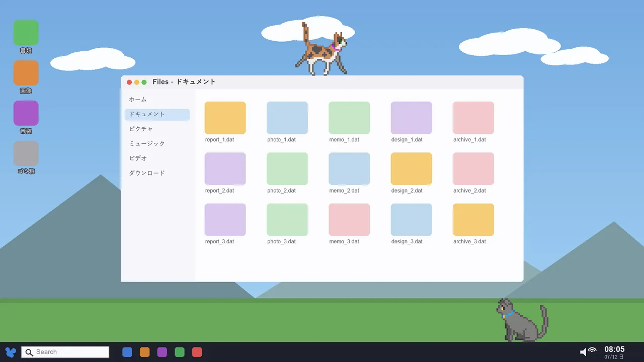Image resolution: width=644 pixels, height=362 pixels.
Task: Open the 画像 desktop icon
Action: pyautogui.click(x=26, y=73)
